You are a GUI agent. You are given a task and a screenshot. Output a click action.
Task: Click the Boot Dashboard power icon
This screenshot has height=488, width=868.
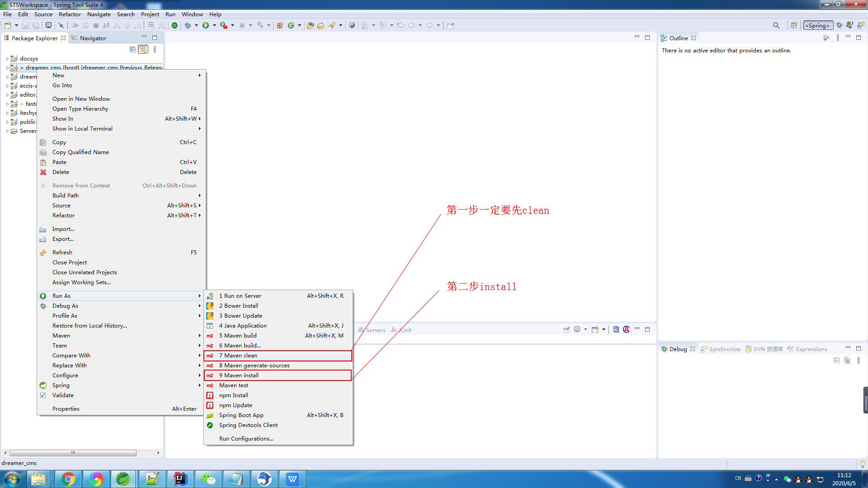[175, 25]
